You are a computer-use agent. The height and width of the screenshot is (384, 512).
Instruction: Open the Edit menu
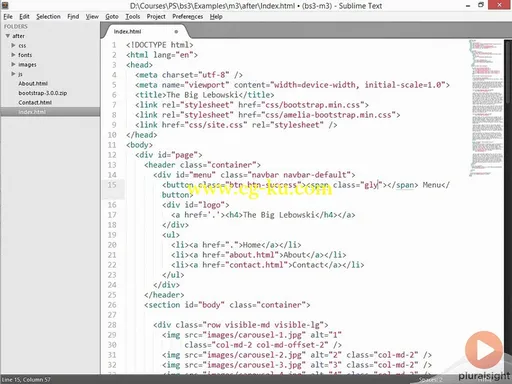(x=24, y=16)
